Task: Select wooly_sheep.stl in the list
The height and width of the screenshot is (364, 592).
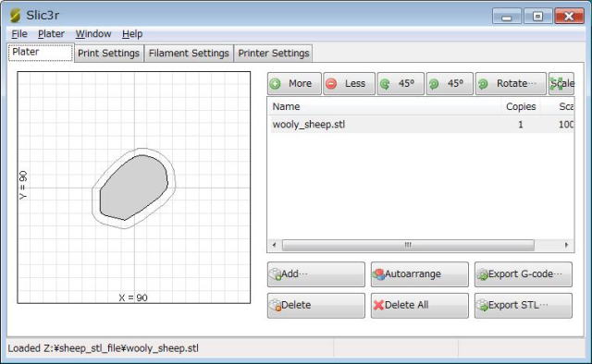Action: coord(421,125)
